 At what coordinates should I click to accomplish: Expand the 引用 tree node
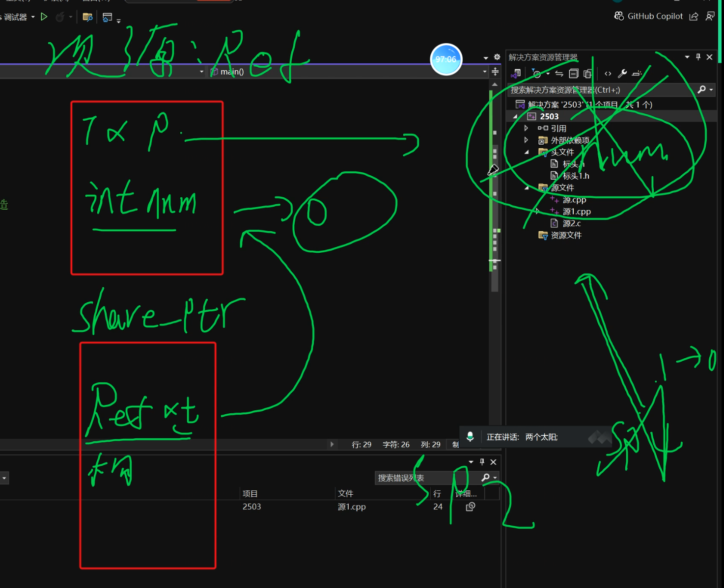tap(526, 128)
